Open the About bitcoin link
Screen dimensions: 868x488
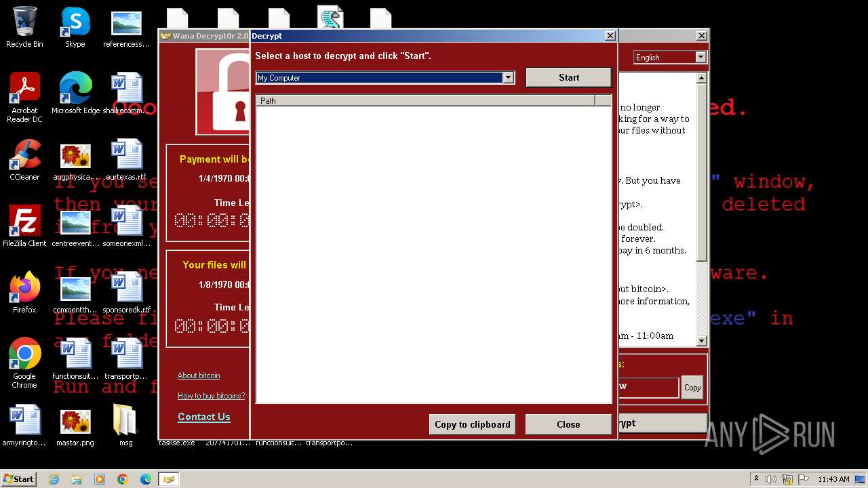click(199, 375)
